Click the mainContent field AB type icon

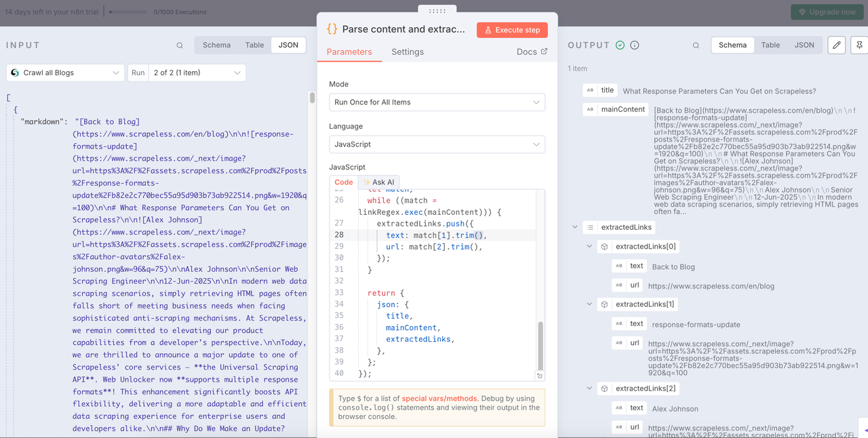point(590,109)
